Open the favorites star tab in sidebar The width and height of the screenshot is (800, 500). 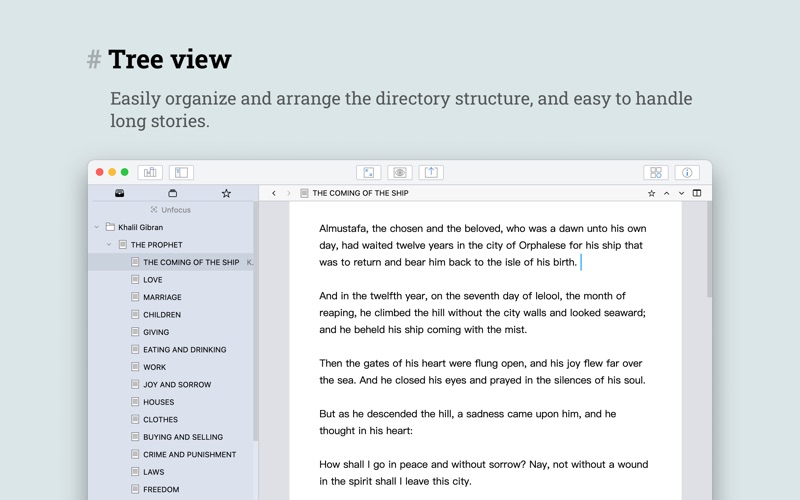click(226, 193)
